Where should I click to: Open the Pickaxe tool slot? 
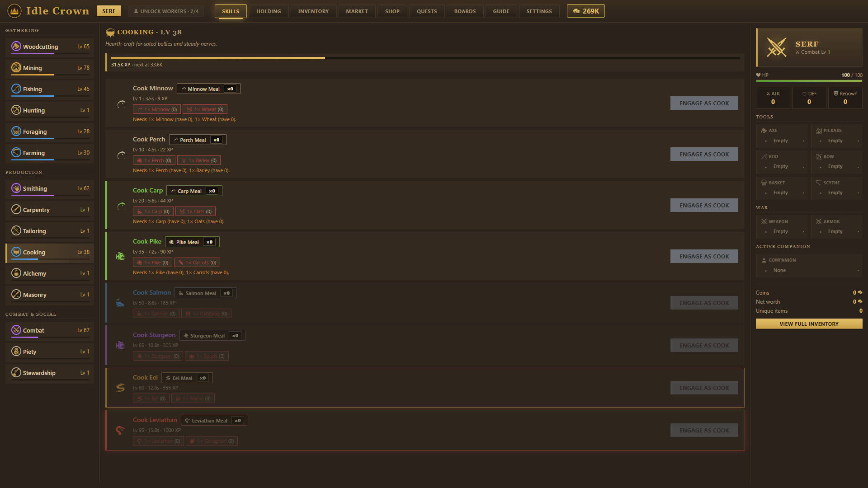836,136
